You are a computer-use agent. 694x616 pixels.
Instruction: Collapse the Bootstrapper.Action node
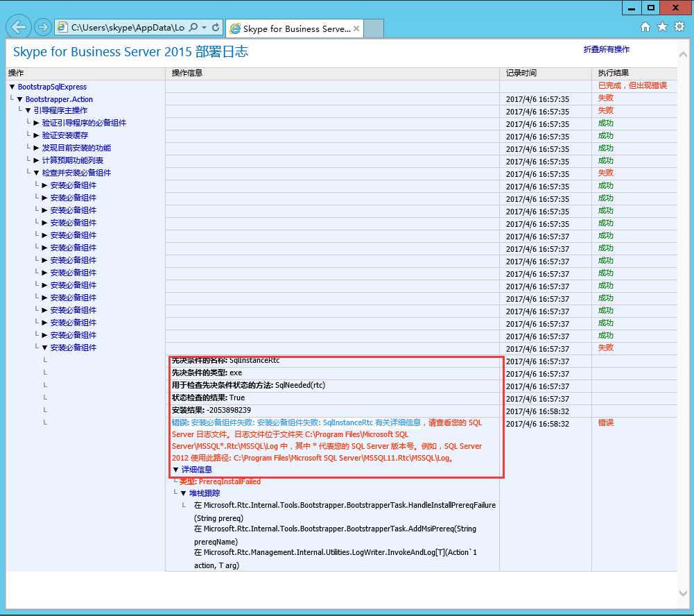click(19, 99)
